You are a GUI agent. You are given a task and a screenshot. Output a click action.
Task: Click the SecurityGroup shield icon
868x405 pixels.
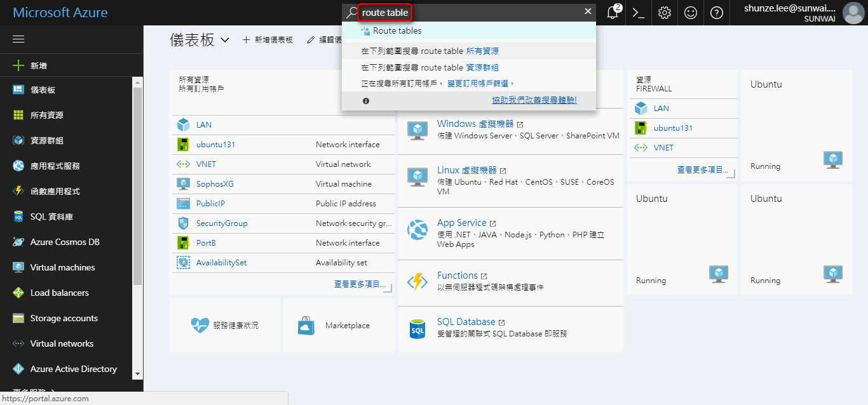pos(184,223)
